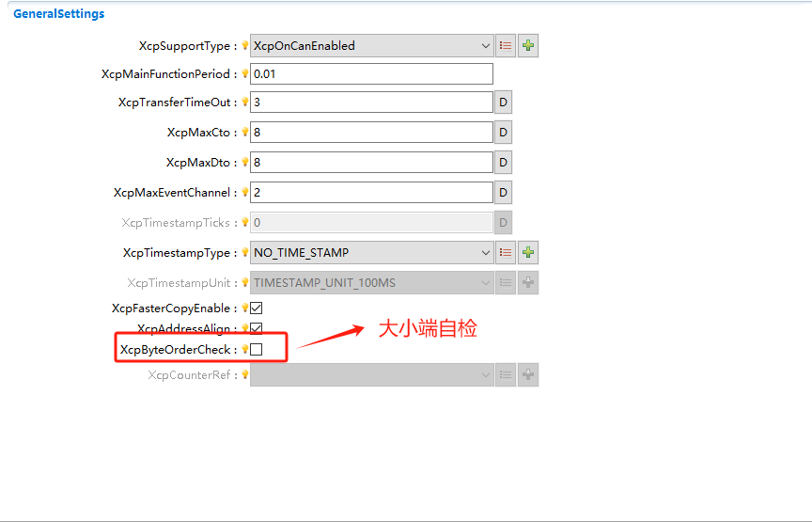Image resolution: width=812 pixels, height=522 pixels.
Task: Uncheck the XcpFasterCopyEnable checkbox
Action: (257, 308)
